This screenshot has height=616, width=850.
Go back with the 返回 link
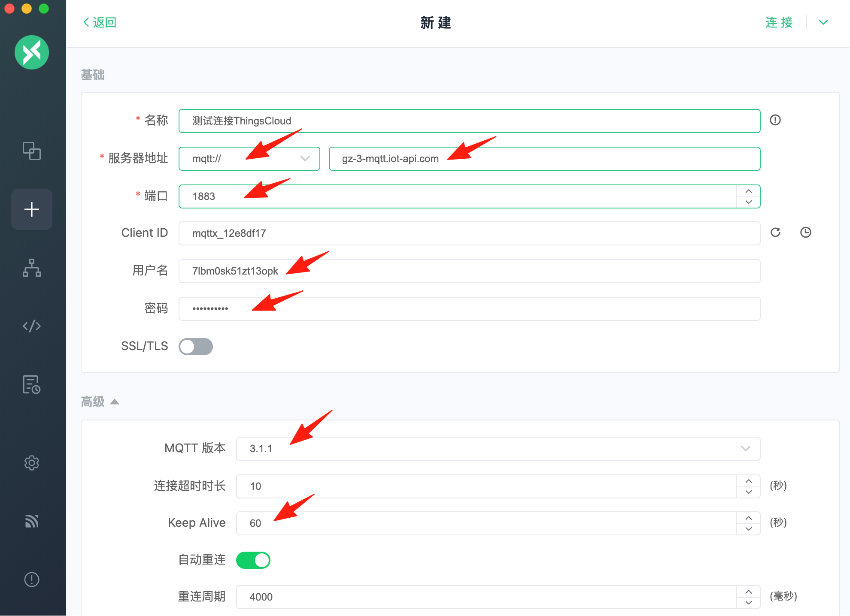coord(100,22)
